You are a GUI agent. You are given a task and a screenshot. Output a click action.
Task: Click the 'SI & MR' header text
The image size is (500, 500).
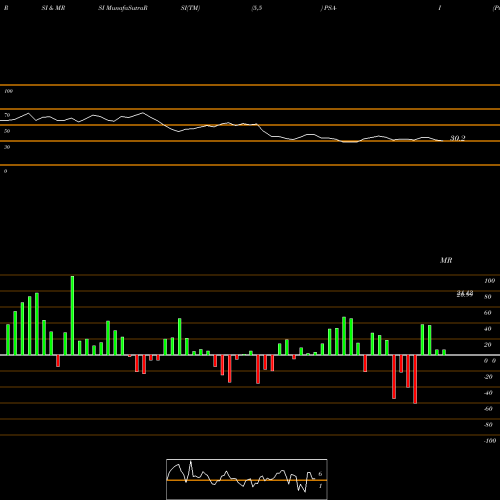(53, 8)
